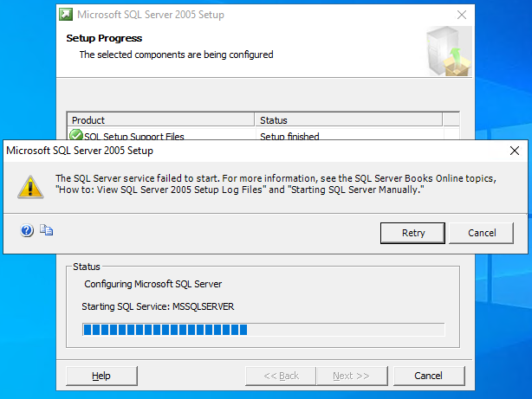Open Help in the setup wizard
The image size is (532, 399).
101,376
